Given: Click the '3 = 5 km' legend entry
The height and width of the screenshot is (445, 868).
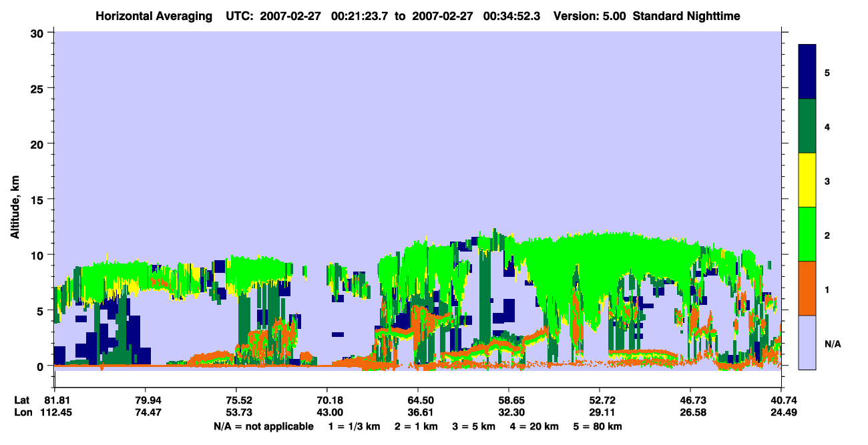Looking at the screenshot, I should [475, 426].
